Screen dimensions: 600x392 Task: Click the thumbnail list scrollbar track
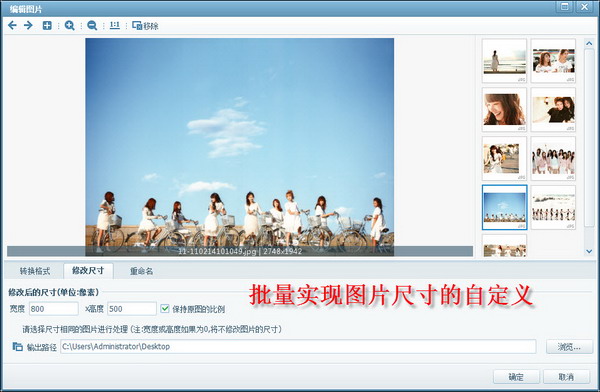coord(589,147)
